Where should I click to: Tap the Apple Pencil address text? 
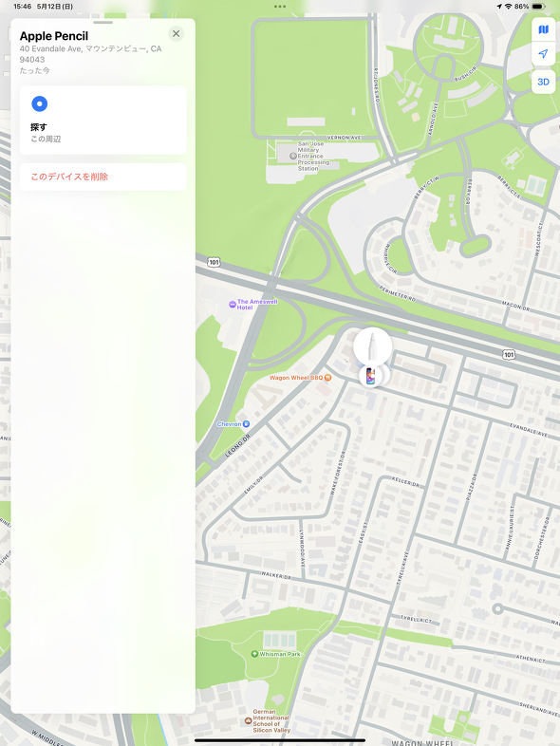tap(90, 54)
